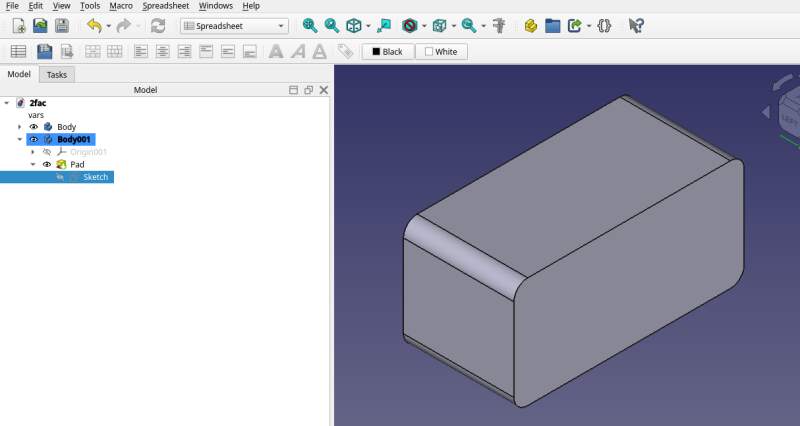Align cell text to the bottom
This screenshot has height=426, width=800.
(x=249, y=52)
